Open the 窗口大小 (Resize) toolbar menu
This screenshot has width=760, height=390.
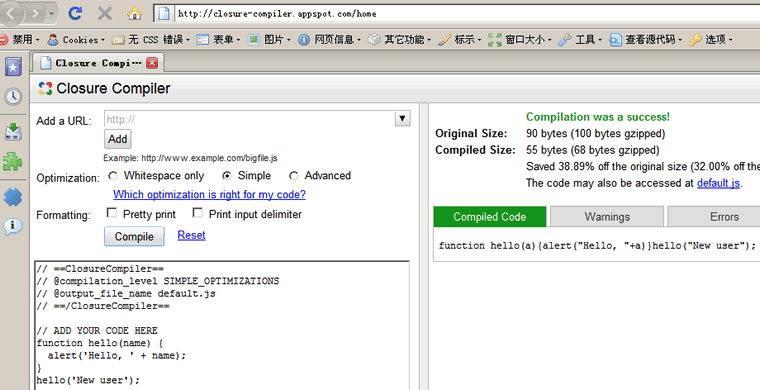520,40
